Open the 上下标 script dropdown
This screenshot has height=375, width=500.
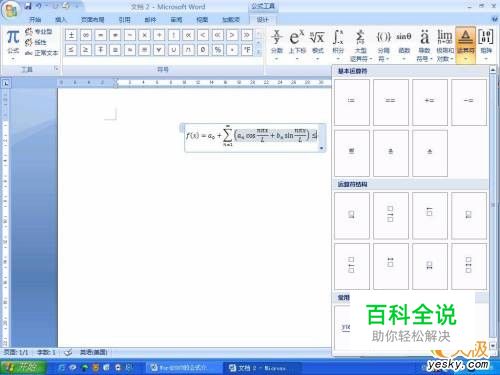click(x=297, y=45)
